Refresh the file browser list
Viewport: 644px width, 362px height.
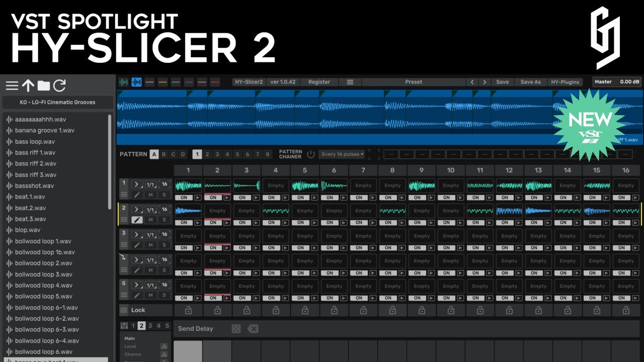(59, 86)
